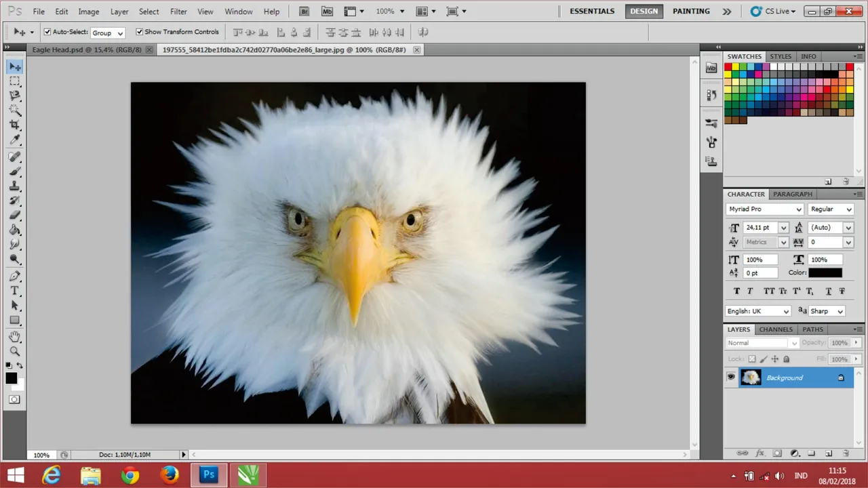Select the Path Selection tool
The width and height of the screenshot is (868, 488).
point(15,306)
